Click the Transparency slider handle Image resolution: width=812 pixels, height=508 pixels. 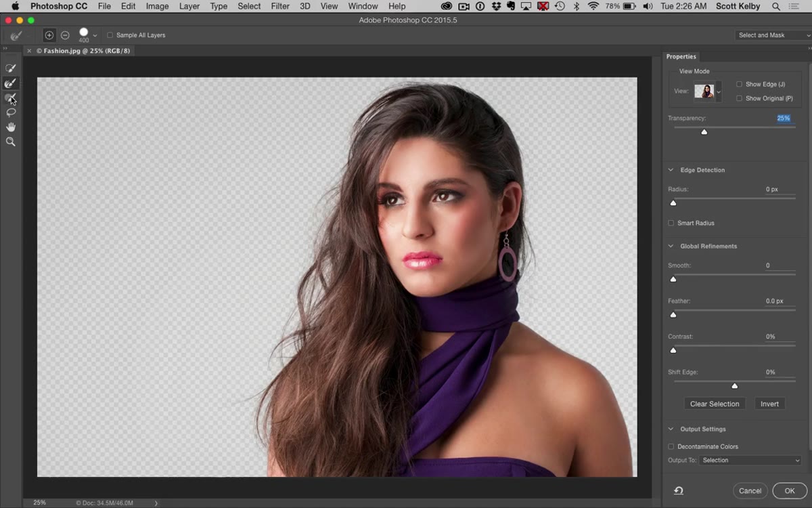pos(704,132)
